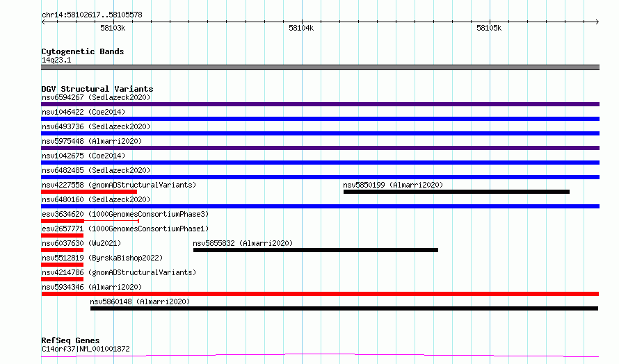Viewport: 619px width, 364px height.
Task: Click the long red bar under nsv5934346
Action: [x=320, y=294]
